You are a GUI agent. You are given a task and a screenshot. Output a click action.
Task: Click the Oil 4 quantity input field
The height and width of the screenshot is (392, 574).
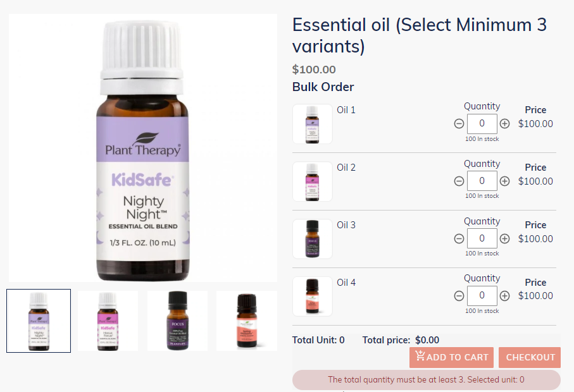coord(482,295)
